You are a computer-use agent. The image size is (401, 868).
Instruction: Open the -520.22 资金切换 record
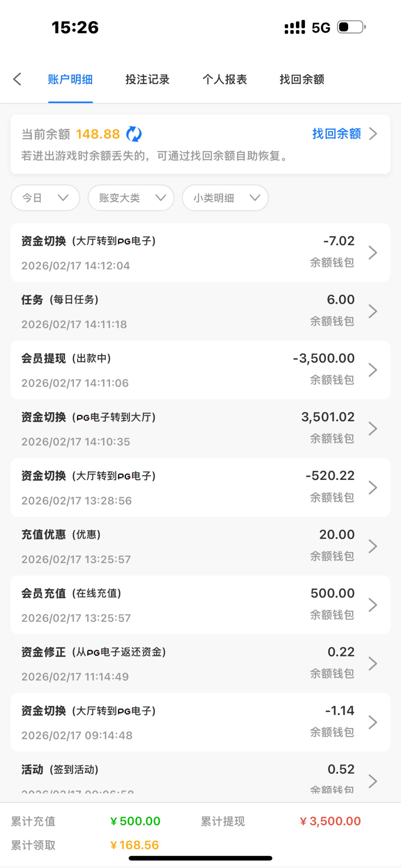(200, 487)
